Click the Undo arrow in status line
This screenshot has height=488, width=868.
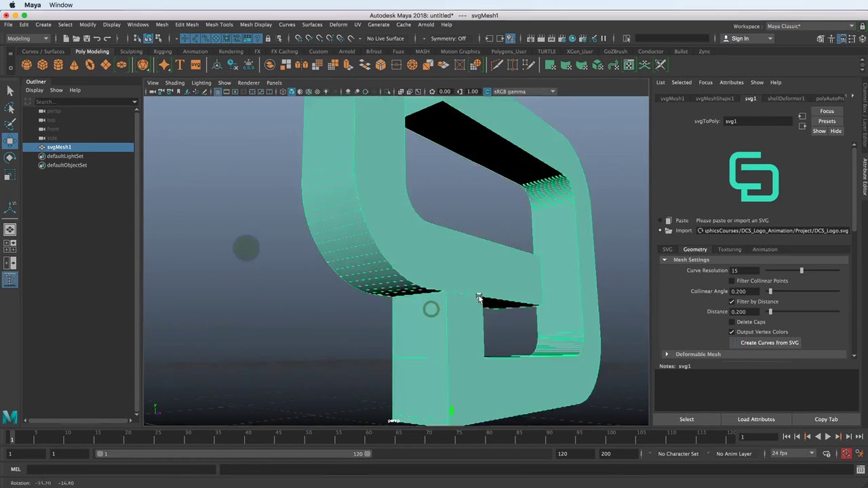pyautogui.click(x=96, y=39)
